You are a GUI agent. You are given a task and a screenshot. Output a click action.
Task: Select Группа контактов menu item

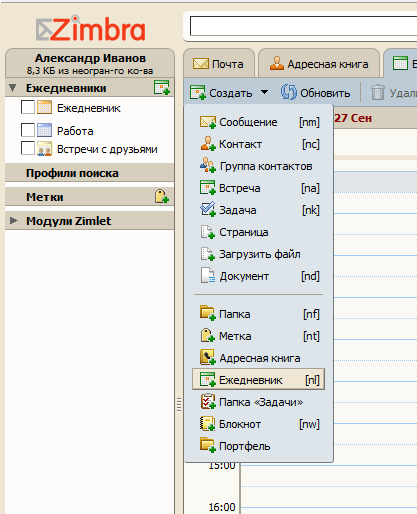(259, 166)
